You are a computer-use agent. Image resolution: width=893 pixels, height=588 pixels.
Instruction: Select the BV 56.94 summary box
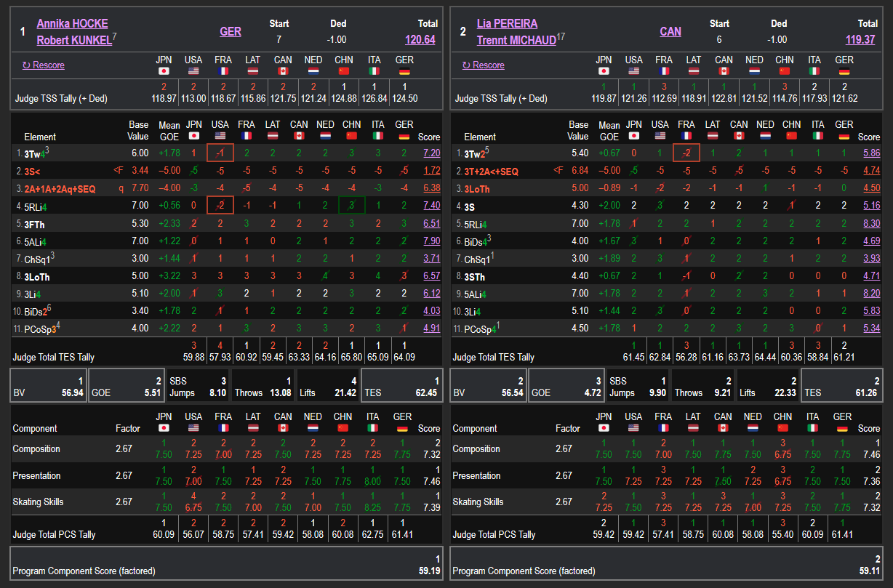[49, 386]
